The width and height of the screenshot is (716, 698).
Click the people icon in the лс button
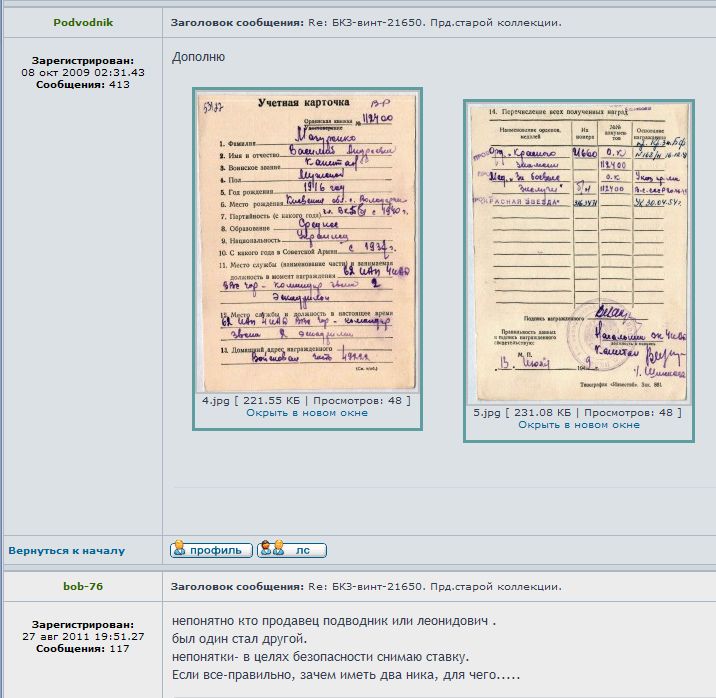click(268, 550)
